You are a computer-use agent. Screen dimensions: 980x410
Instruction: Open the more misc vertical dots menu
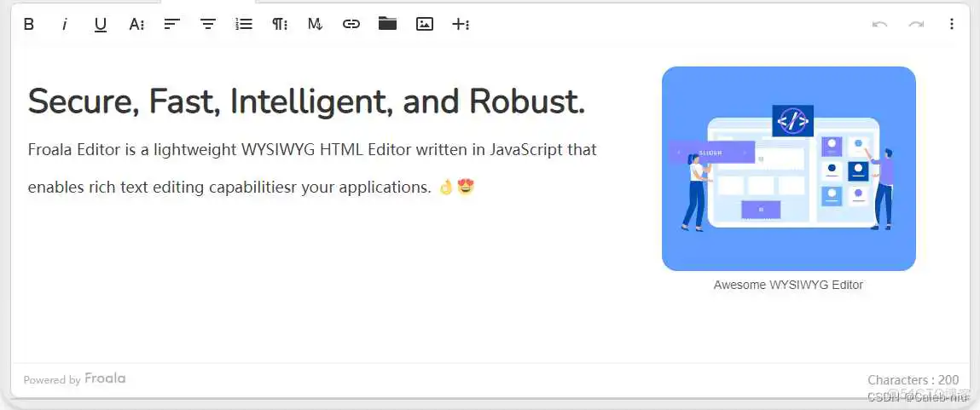[952, 24]
